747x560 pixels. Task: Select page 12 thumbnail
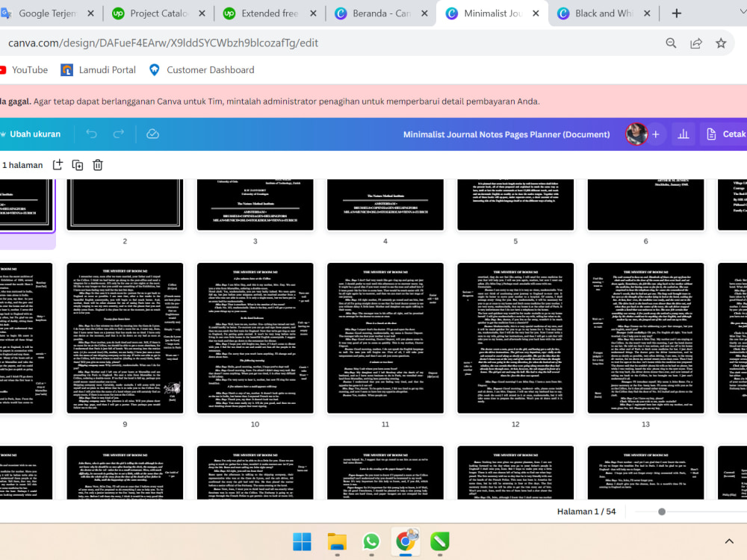point(515,338)
